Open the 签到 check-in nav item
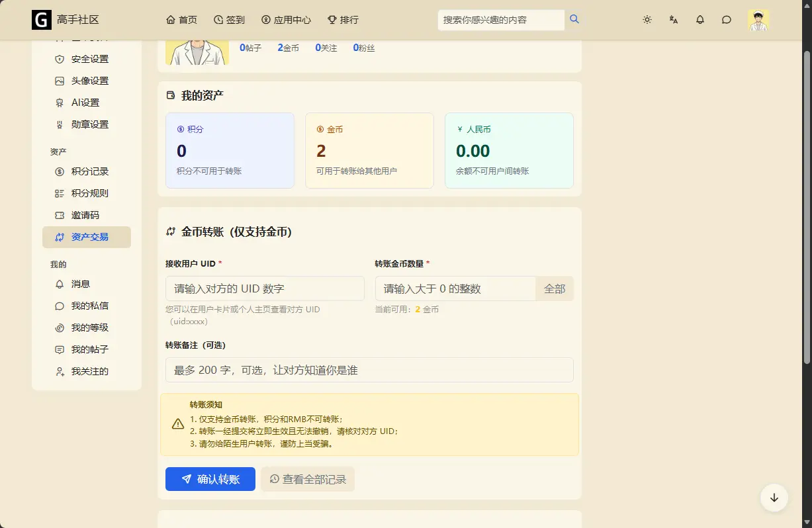Viewport: 812px width, 528px height. pyautogui.click(x=229, y=20)
